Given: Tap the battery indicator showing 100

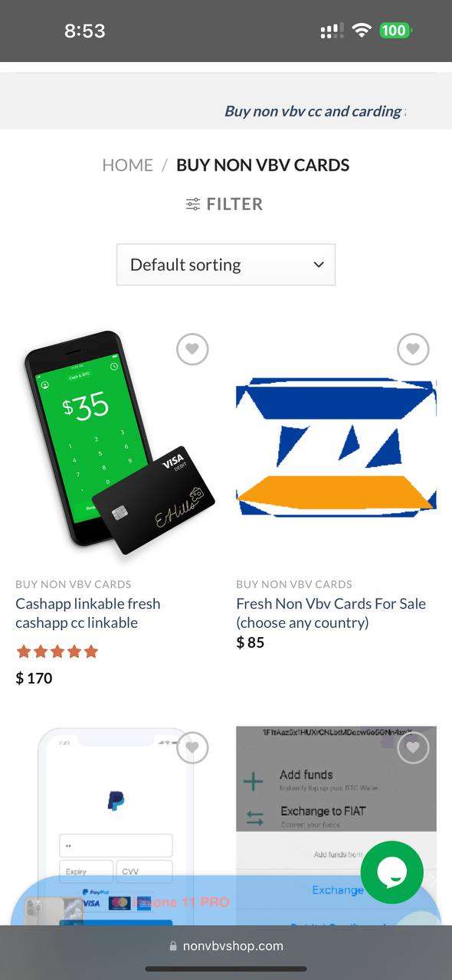Looking at the screenshot, I should (x=395, y=31).
